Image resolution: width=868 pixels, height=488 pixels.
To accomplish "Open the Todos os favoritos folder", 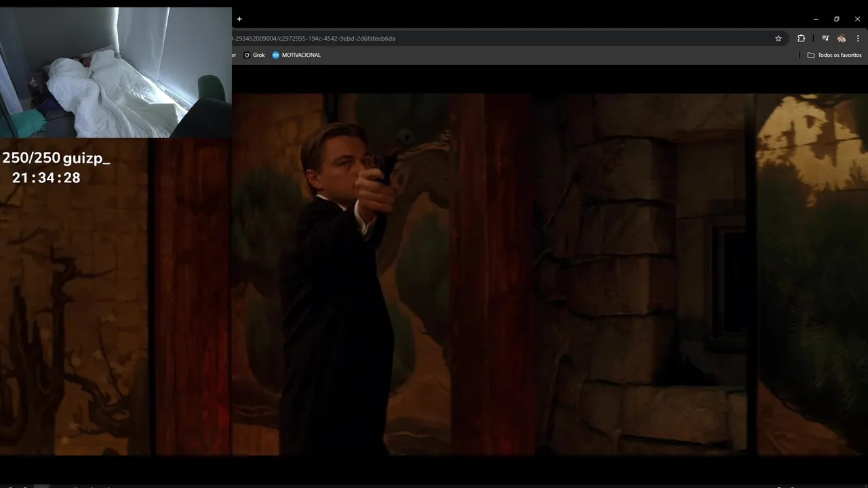I will point(834,55).
